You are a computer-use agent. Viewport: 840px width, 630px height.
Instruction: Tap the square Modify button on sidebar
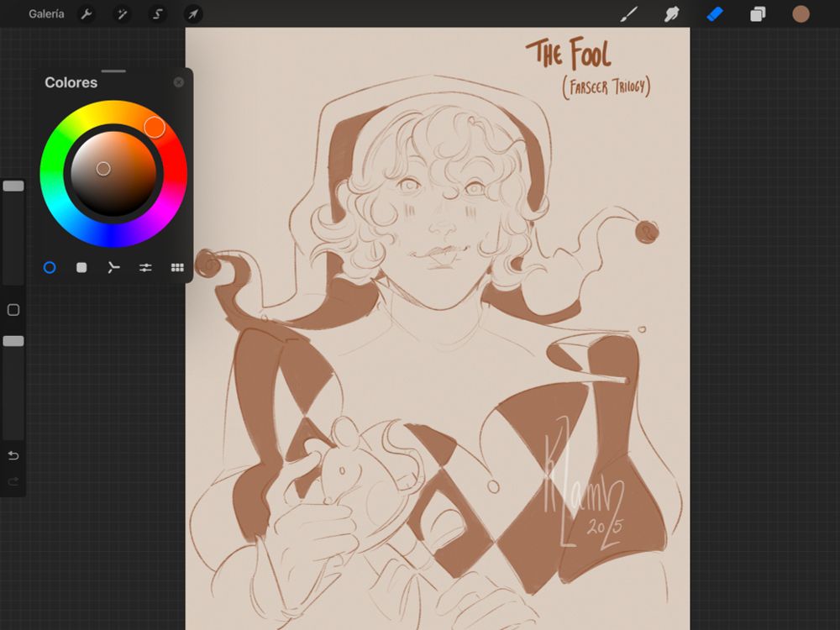13,310
